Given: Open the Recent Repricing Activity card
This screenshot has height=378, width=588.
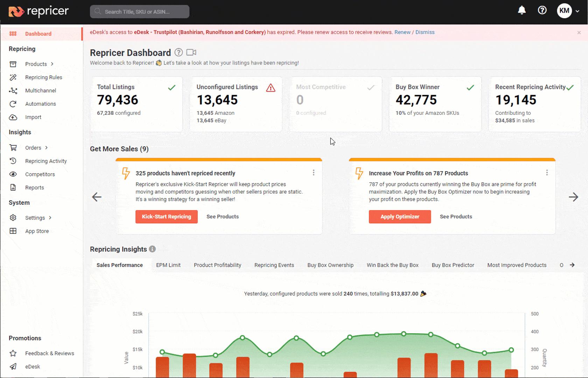Looking at the screenshot, I should click(534, 104).
